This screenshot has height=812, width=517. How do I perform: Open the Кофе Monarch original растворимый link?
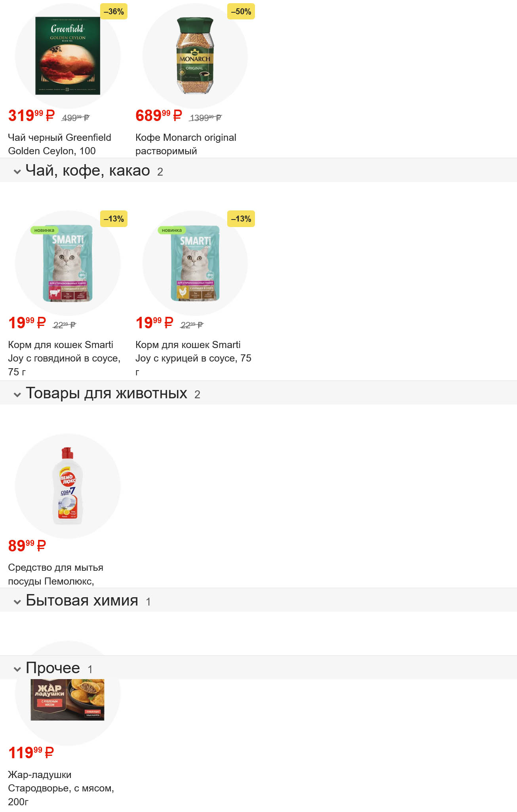tap(186, 144)
